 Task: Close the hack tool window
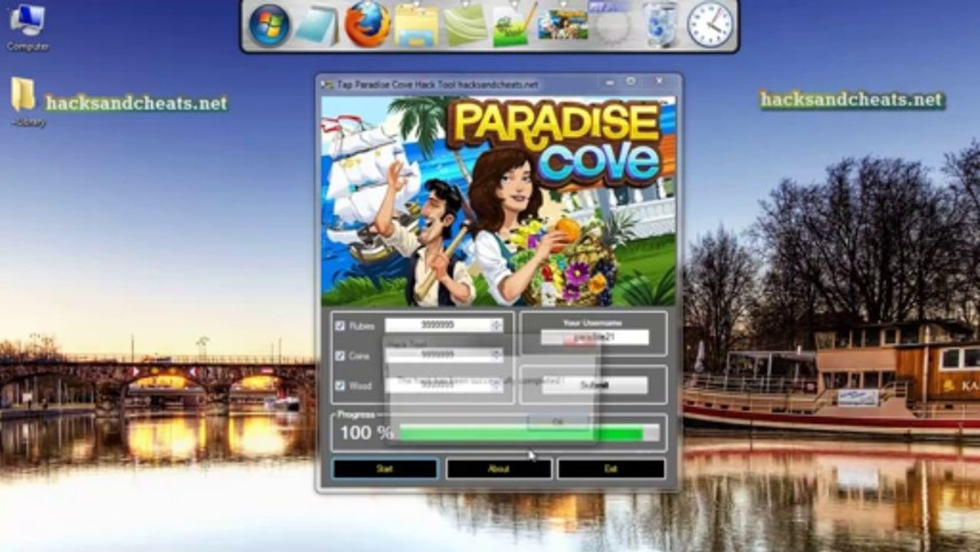658,81
